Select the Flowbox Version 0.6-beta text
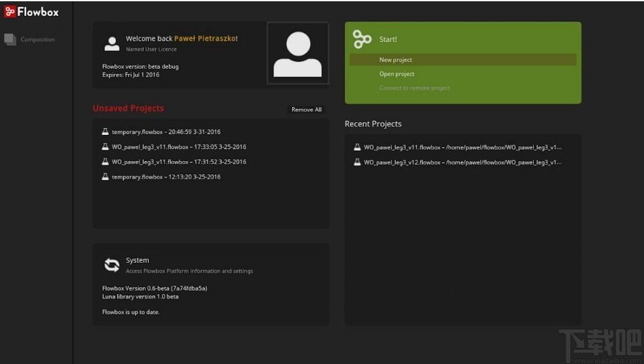644x364 pixels. click(x=155, y=288)
